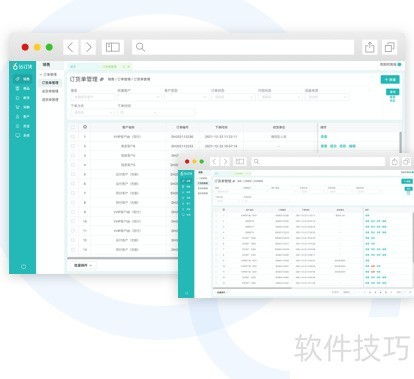
Task: Tick checkbox of row 2 in back window table
Action: point(73,146)
